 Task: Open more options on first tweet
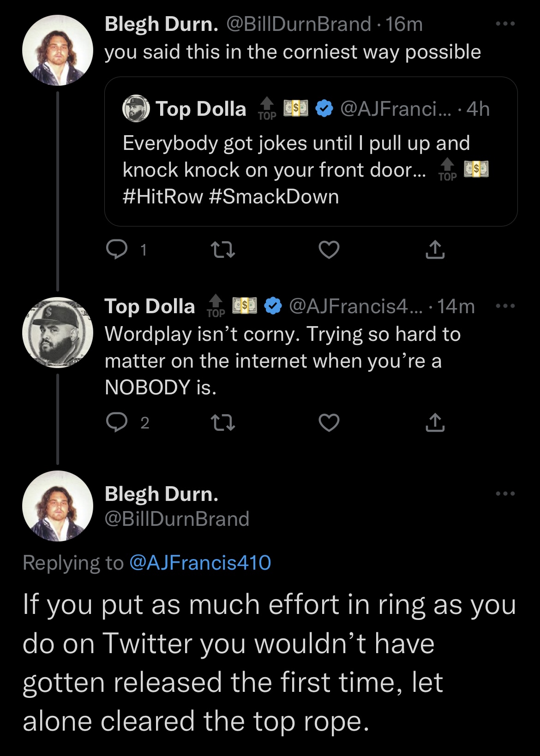click(505, 24)
